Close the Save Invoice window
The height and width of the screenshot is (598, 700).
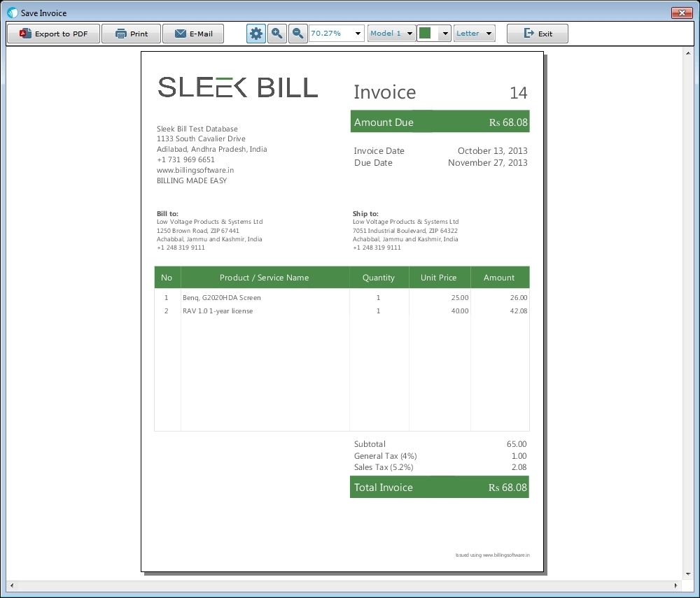point(682,13)
